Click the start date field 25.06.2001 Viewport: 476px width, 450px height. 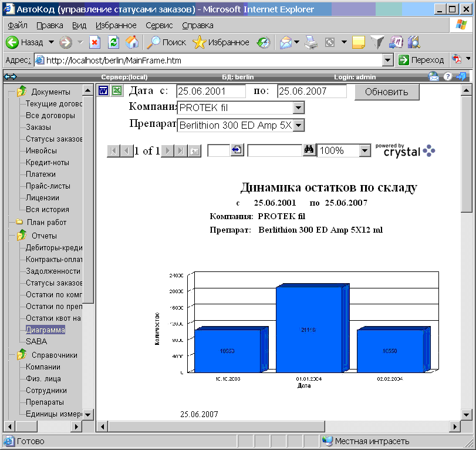(x=211, y=91)
